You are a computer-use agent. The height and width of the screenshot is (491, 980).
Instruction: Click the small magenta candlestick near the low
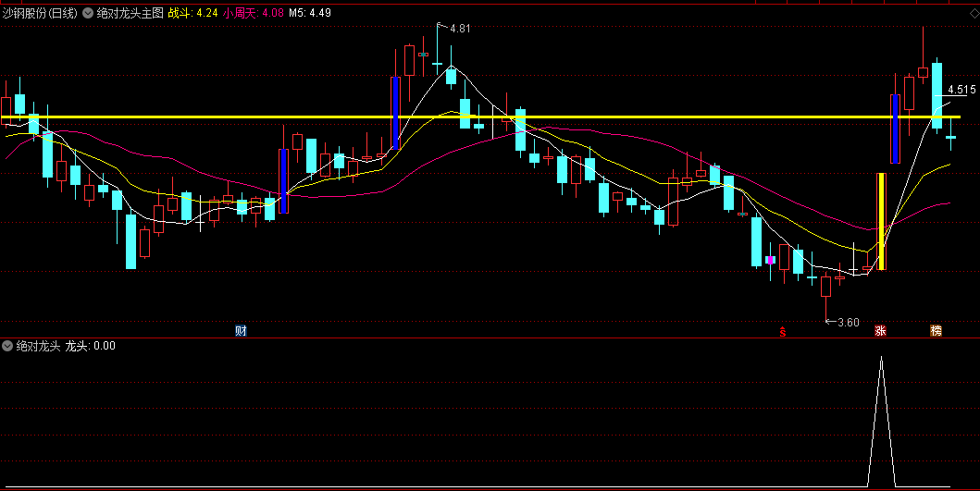coord(770,260)
